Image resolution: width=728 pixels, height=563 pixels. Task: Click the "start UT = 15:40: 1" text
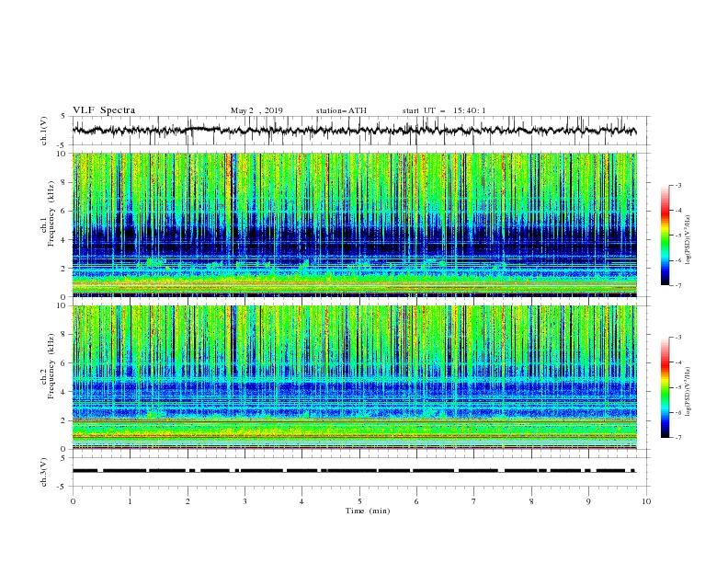click(444, 110)
